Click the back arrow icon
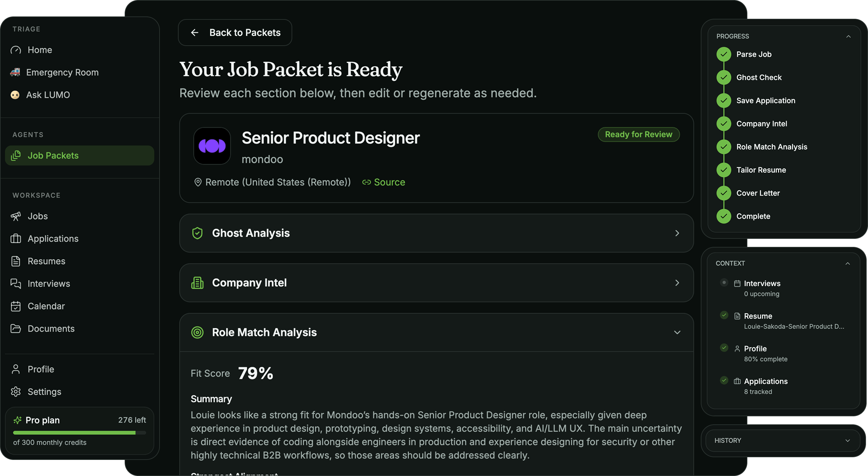The image size is (868, 476). pos(195,33)
